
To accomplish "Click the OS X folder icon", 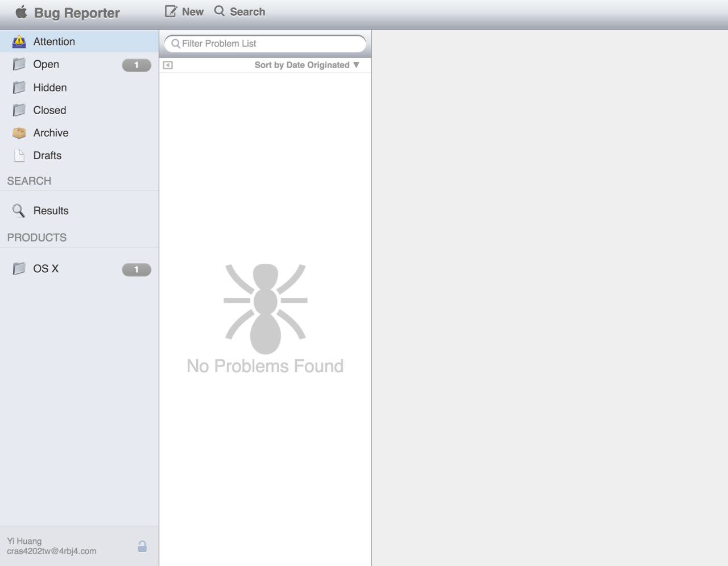I will tap(19, 269).
